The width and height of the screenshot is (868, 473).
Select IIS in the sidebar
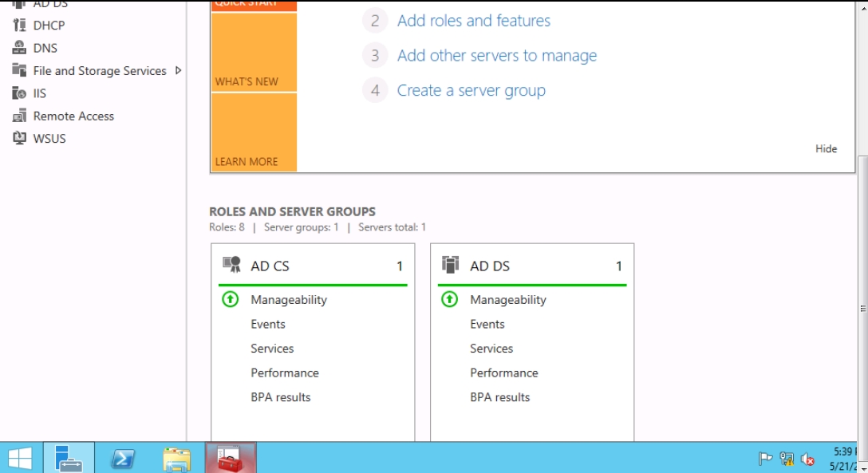pos(39,93)
